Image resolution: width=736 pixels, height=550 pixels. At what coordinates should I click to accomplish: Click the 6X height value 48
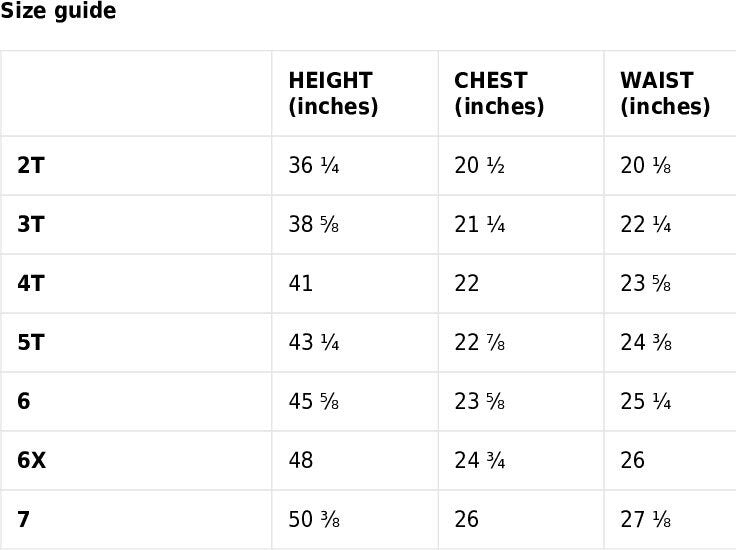click(301, 461)
